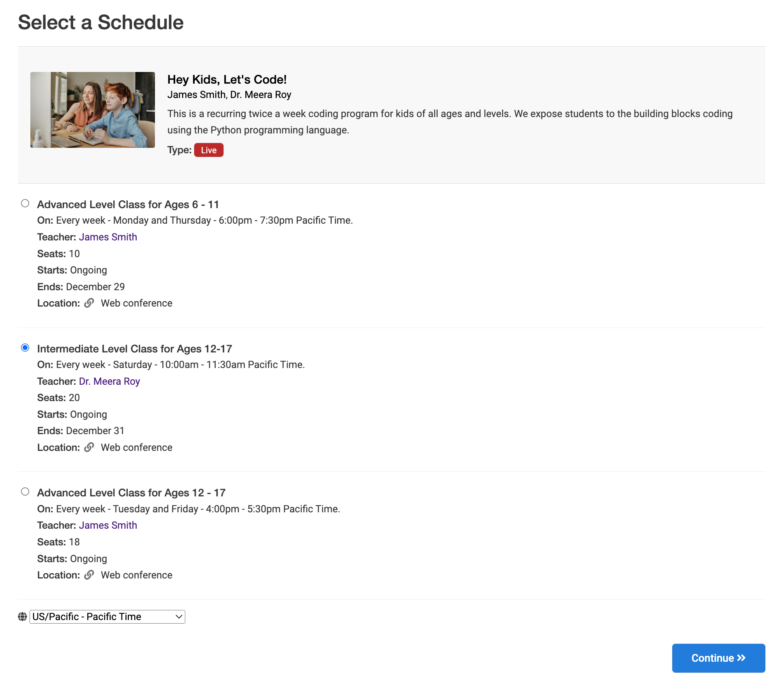784x687 pixels.
Task: Select the Advanced Level Class for Ages 6-11
Action: pyautogui.click(x=25, y=203)
